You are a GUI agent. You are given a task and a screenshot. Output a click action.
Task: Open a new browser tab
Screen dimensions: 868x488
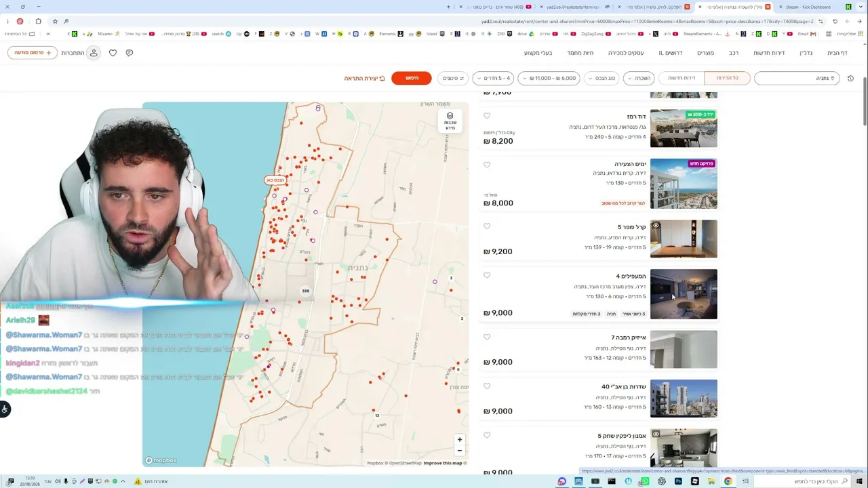(x=448, y=7)
